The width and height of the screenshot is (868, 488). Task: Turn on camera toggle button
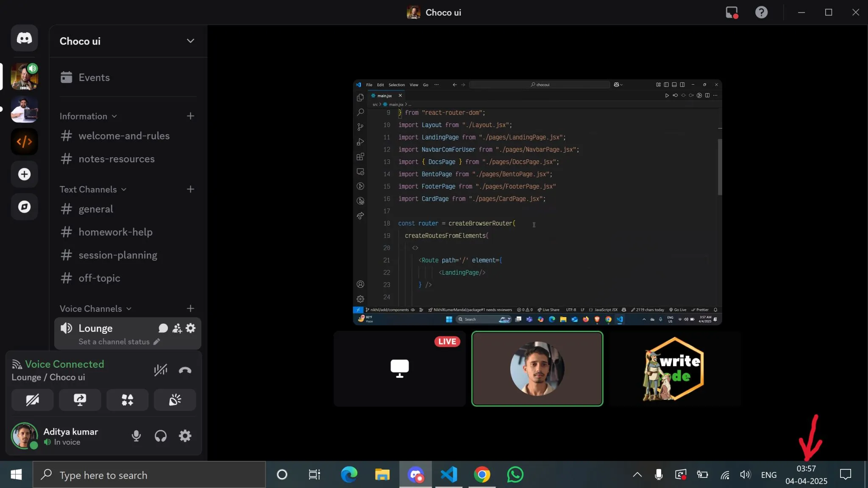coord(32,400)
